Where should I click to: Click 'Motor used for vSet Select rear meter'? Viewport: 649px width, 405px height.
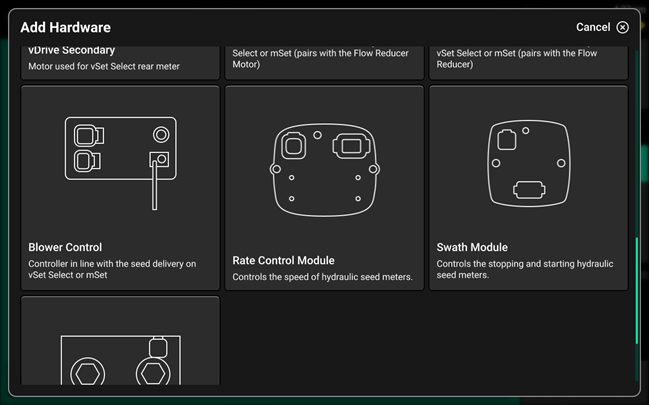pos(104,66)
